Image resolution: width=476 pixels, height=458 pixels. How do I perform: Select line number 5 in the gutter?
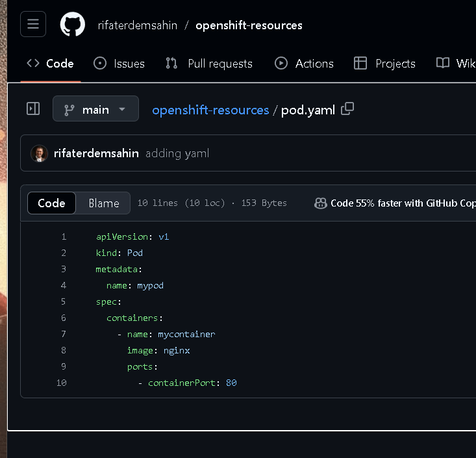click(x=63, y=301)
